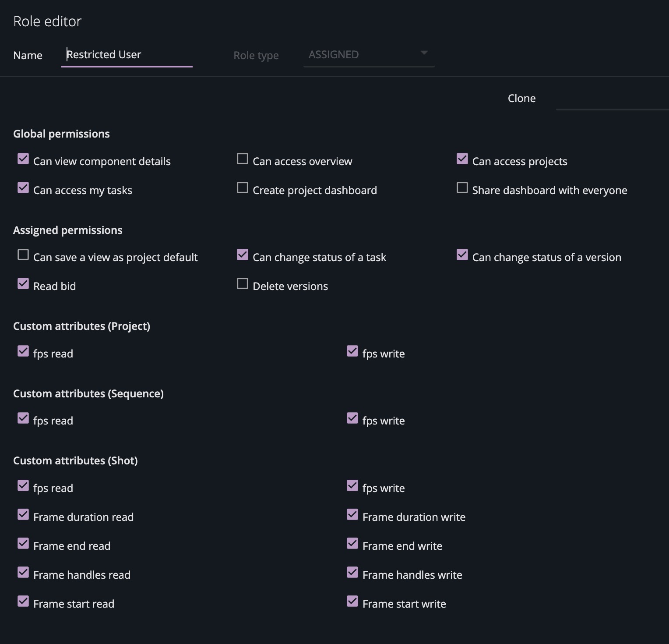
Task: Enable Delete versions permission
Action: tap(243, 283)
